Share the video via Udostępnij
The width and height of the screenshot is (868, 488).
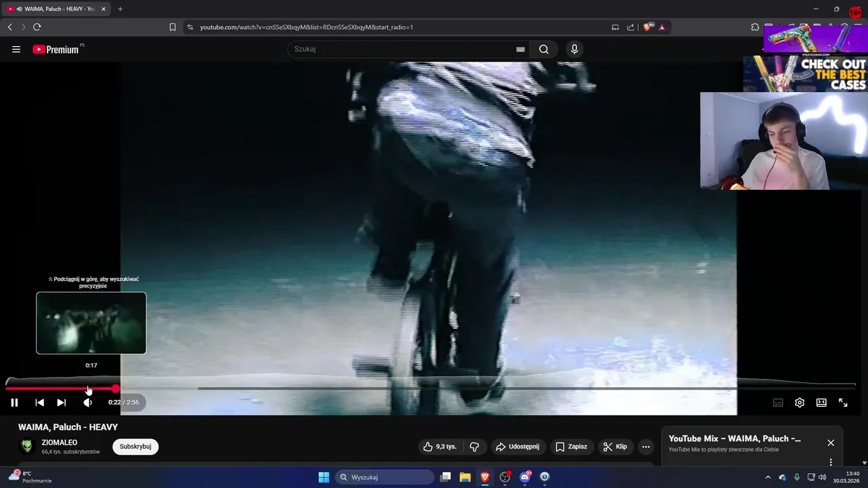[x=517, y=447]
